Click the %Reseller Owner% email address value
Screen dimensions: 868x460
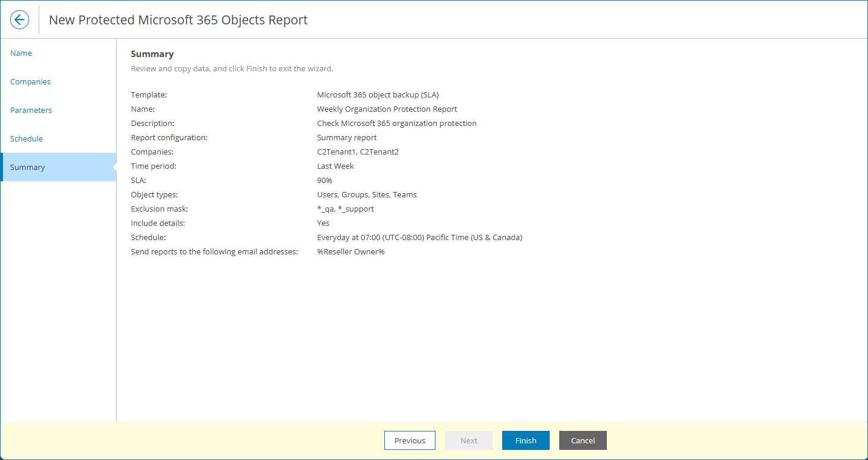(352, 251)
